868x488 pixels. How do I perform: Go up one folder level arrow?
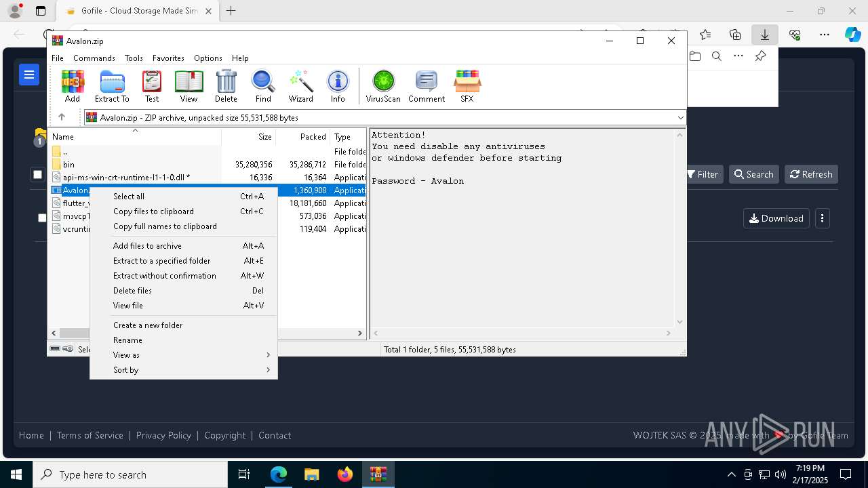(x=61, y=117)
